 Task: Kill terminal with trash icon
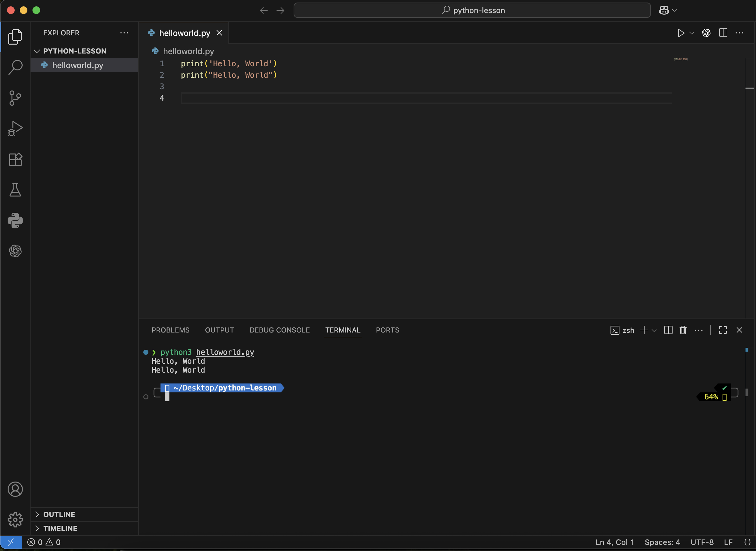click(x=683, y=330)
